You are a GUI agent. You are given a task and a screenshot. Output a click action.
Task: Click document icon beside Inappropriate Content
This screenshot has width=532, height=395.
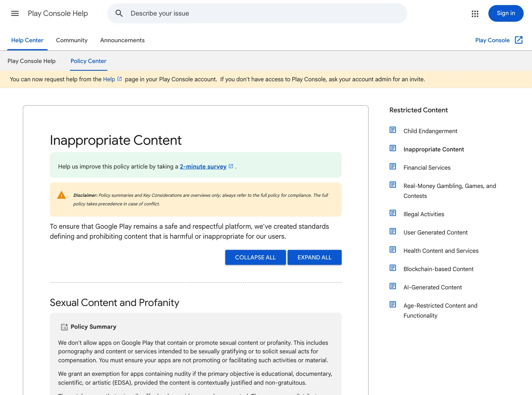[393, 148]
